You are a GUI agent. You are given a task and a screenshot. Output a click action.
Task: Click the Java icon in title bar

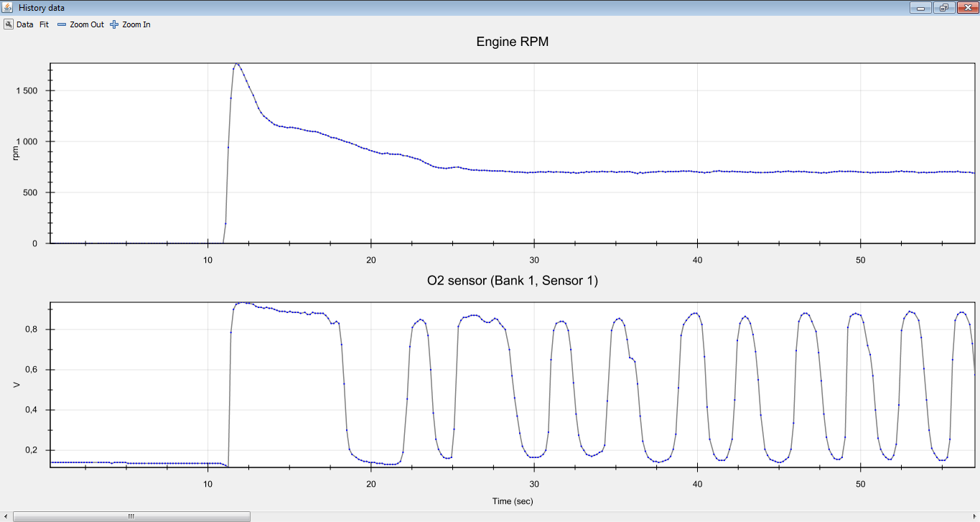8,8
